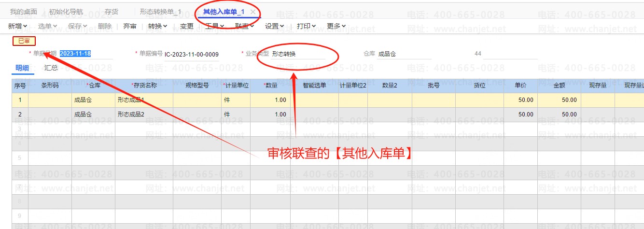Click the 已审 status stamp
The width and height of the screenshot is (644, 229).
[24, 41]
